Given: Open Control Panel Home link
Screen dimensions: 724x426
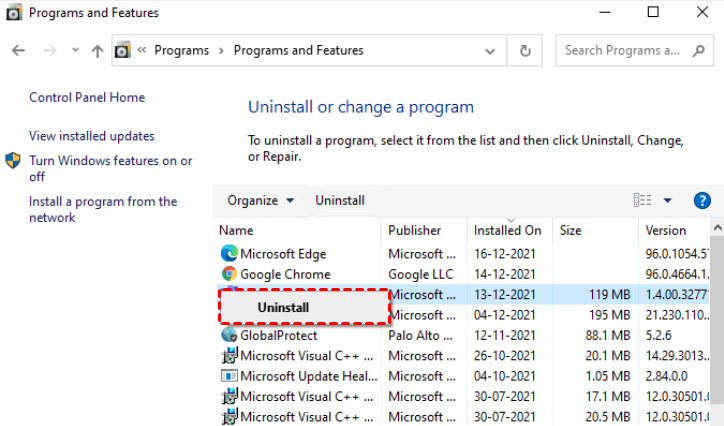Looking at the screenshot, I should tap(87, 97).
